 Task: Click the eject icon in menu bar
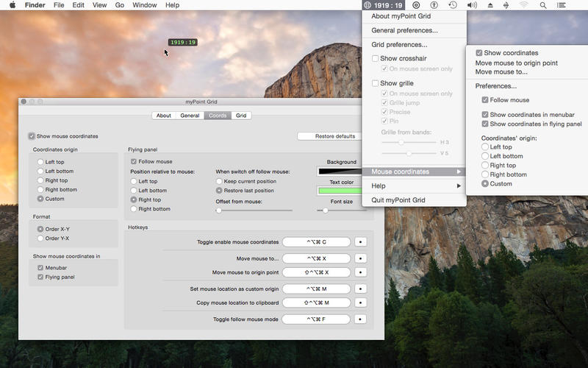(490, 5)
